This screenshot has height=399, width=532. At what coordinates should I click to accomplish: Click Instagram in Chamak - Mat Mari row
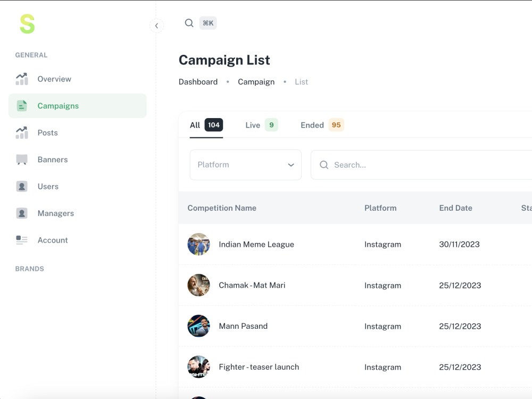[x=383, y=286]
